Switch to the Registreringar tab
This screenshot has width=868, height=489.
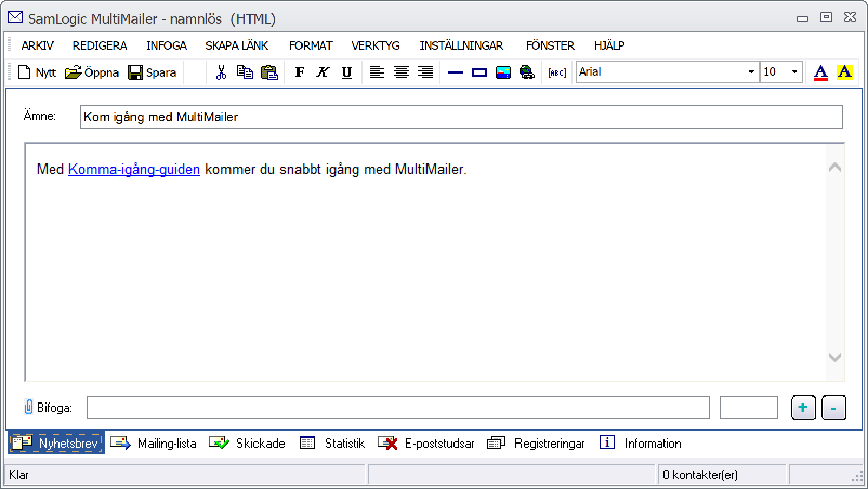point(536,444)
